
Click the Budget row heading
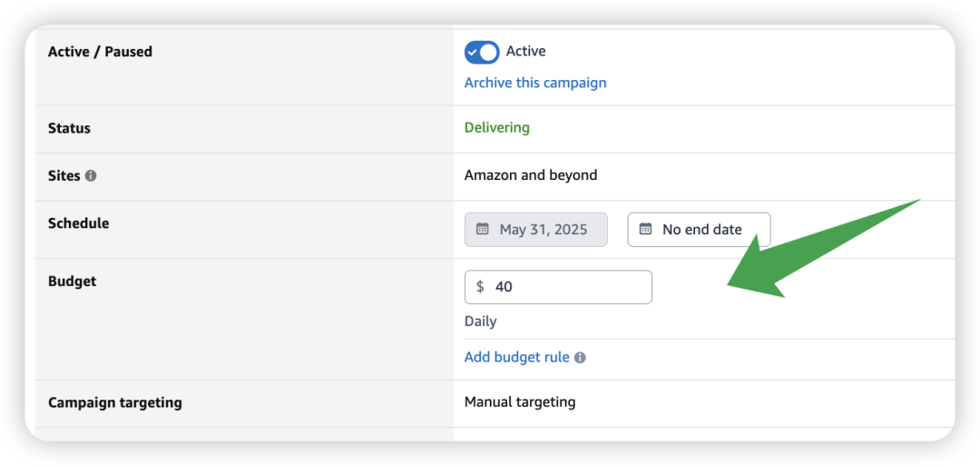[72, 282]
